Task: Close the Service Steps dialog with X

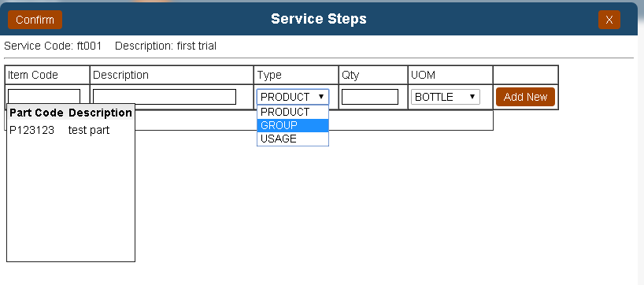Action: [x=609, y=20]
